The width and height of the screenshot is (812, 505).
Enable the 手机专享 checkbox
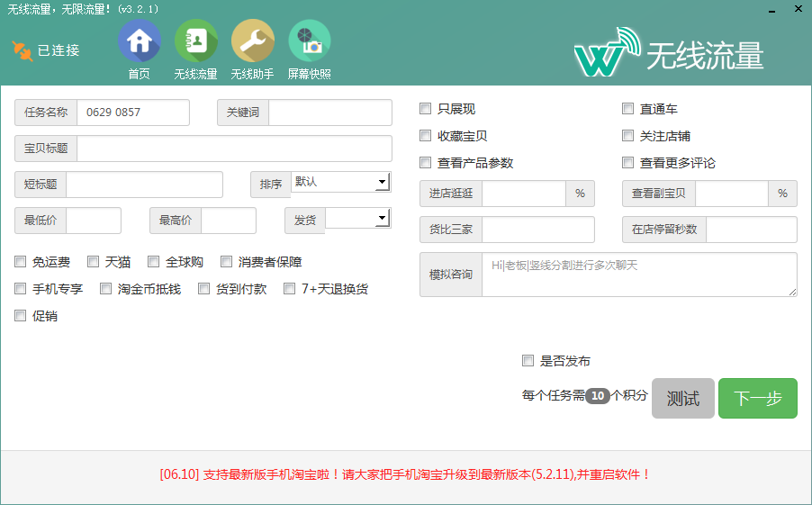click(20, 288)
